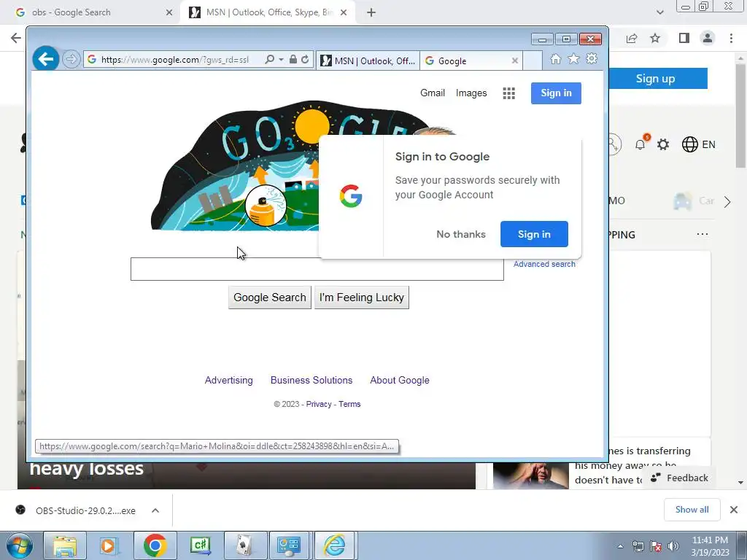This screenshot has height=560, width=747.
Task: Dismiss sign-in prompt with No thanks
Action: tap(461, 234)
